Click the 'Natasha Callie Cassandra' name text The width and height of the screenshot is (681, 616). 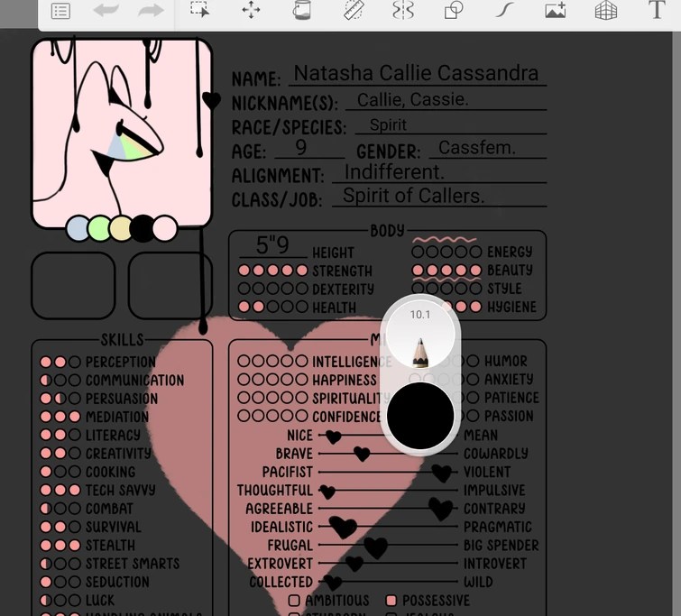(x=416, y=73)
